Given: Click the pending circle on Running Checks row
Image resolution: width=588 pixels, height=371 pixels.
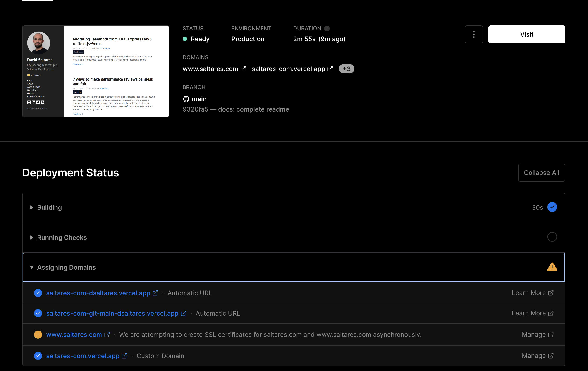Looking at the screenshot, I should pyautogui.click(x=552, y=237).
